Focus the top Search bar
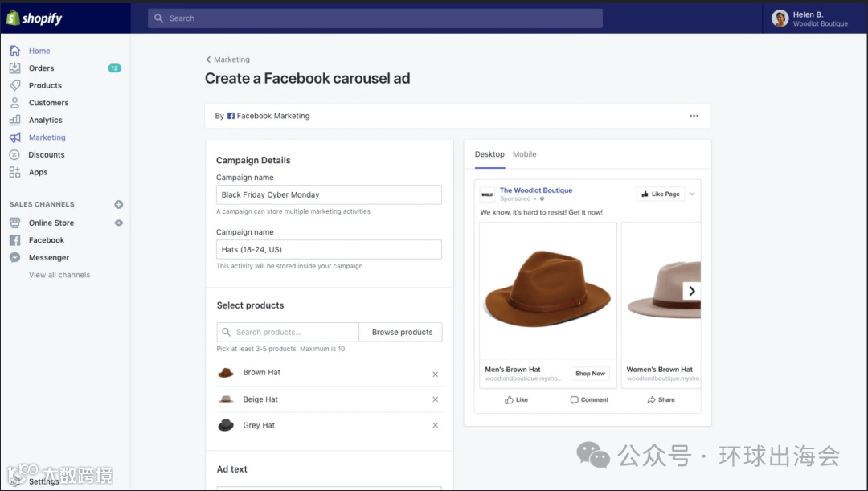 [375, 18]
